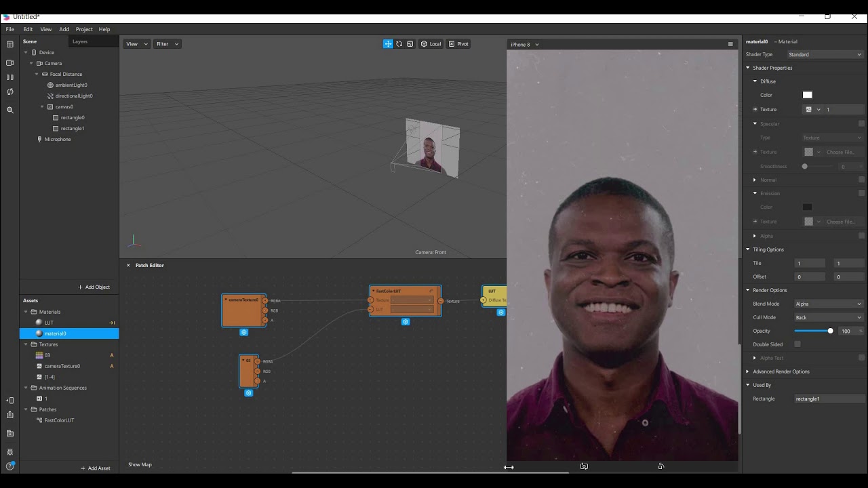
Task: Expand the Advanced Render Options section
Action: tap(748, 371)
